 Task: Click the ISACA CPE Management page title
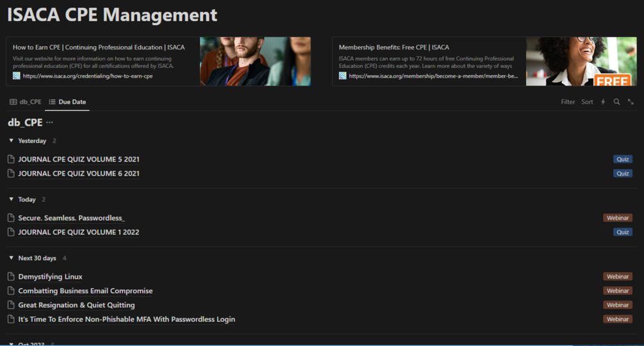click(x=112, y=15)
